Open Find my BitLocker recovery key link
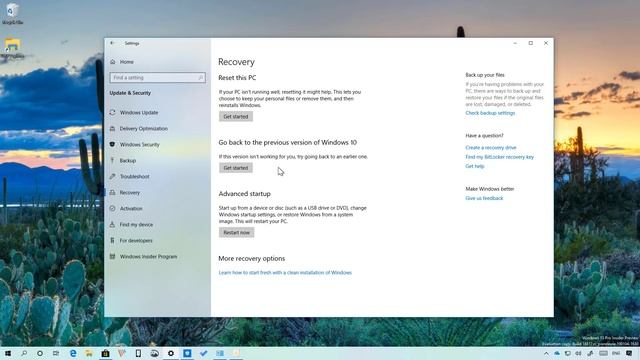This screenshot has width=640, height=360. [500, 157]
